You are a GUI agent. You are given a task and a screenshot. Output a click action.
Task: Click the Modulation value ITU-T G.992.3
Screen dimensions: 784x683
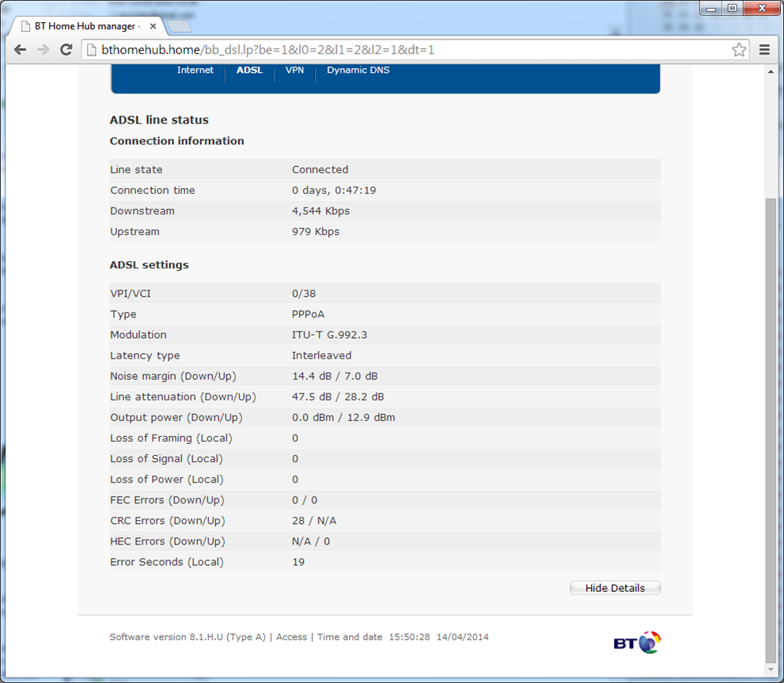point(329,335)
